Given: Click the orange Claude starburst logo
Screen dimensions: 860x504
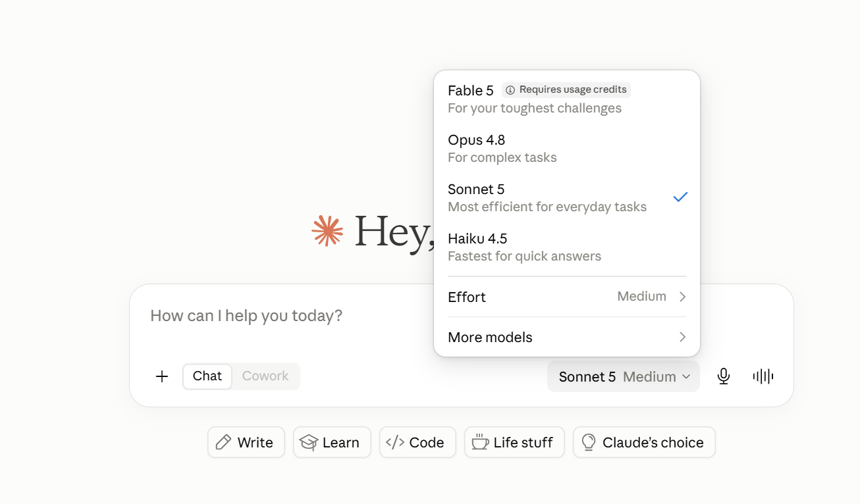Looking at the screenshot, I should coord(327,231).
